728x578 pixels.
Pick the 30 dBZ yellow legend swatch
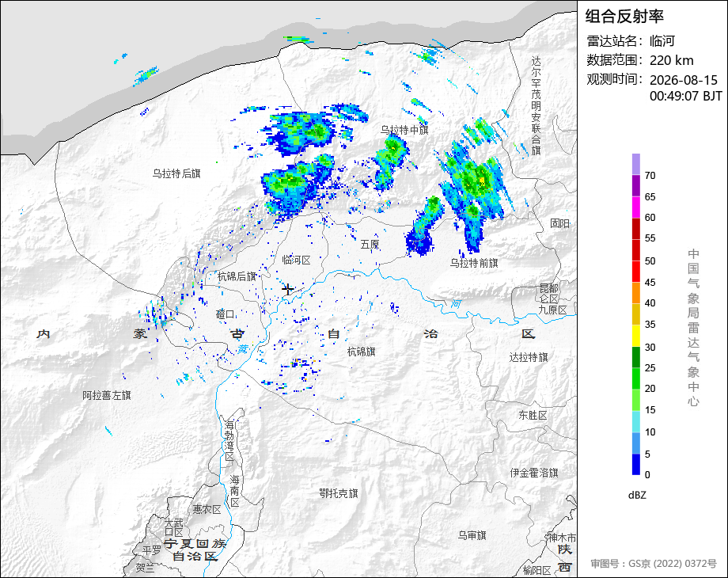point(636,336)
